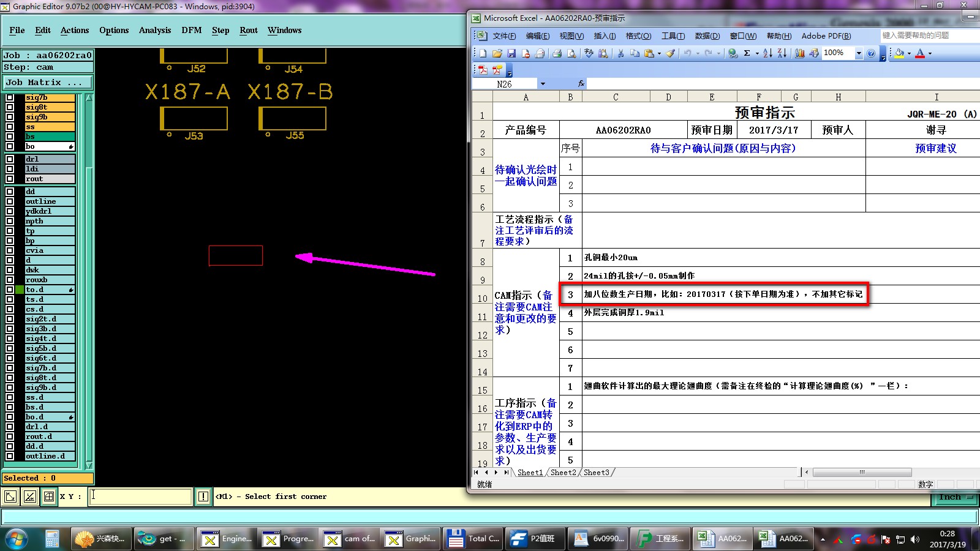The height and width of the screenshot is (551, 980).
Task: Click Excel column C header
Action: [x=615, y=97]
